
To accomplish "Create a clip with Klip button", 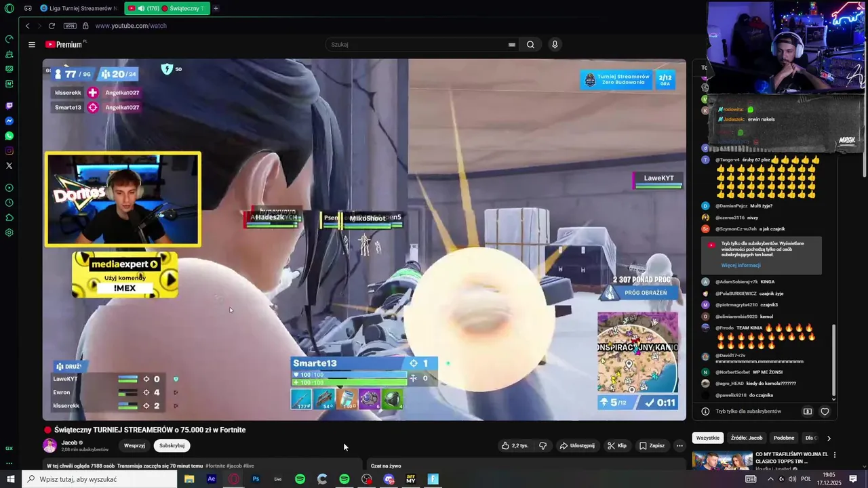I will [617, 445].
